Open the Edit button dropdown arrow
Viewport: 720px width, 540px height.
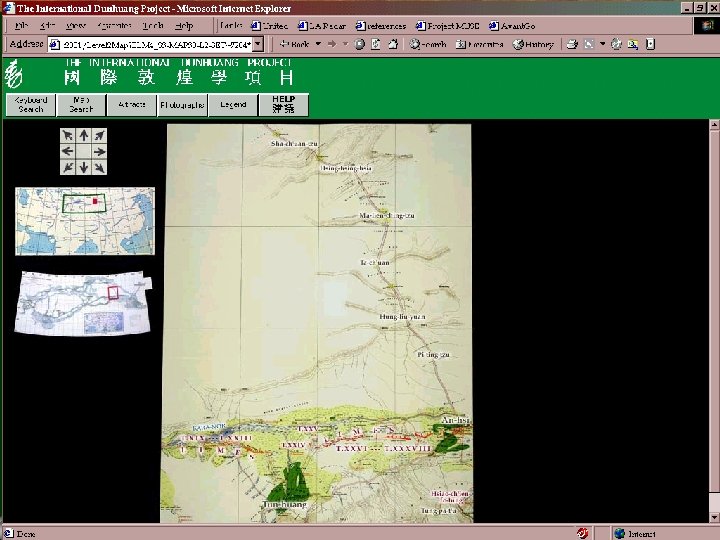[602, 44]
